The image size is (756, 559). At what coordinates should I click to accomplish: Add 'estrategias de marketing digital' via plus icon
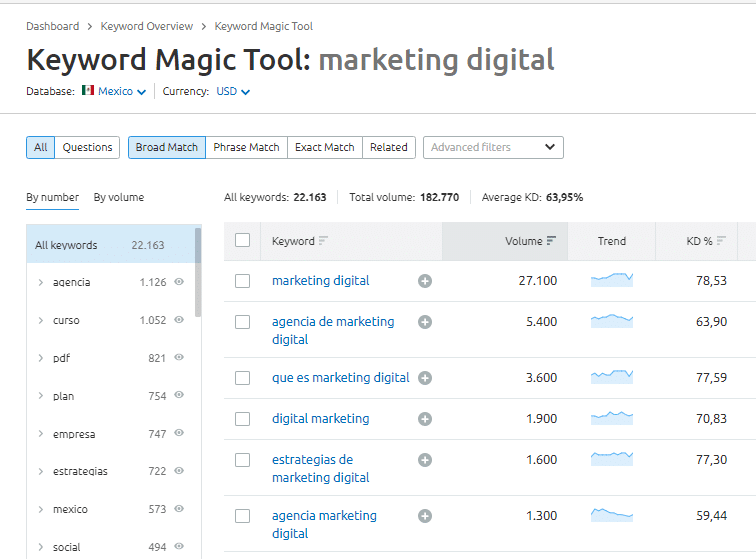pyautogui.click(x=425, y=460)
